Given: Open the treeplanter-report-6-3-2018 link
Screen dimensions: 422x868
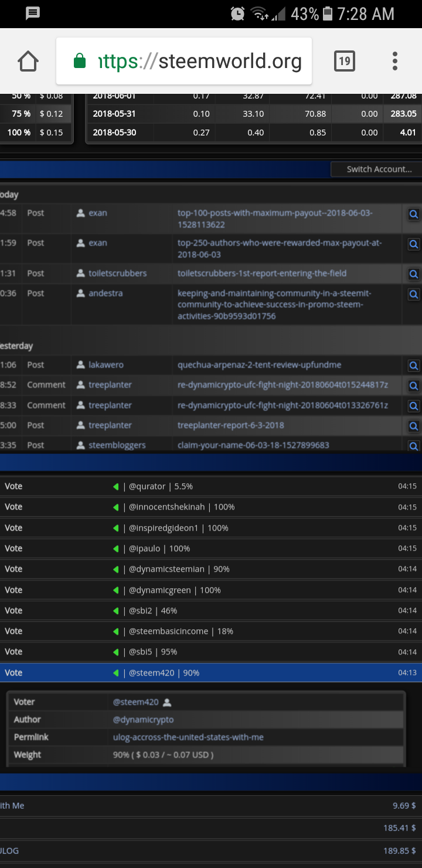Looking at the screenshot, I should click(231, 425).
